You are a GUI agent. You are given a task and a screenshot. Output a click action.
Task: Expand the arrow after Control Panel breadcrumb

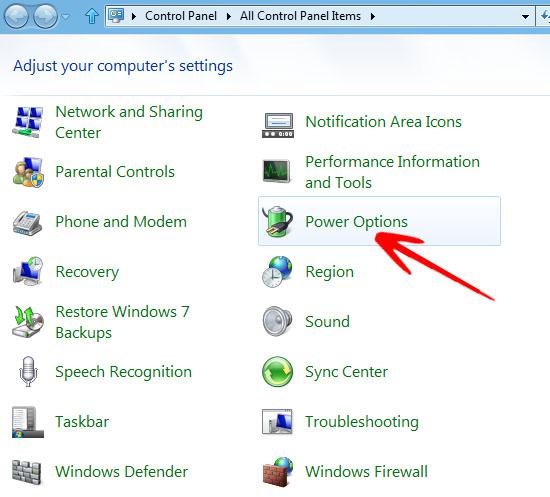click(x=229, y=16)
